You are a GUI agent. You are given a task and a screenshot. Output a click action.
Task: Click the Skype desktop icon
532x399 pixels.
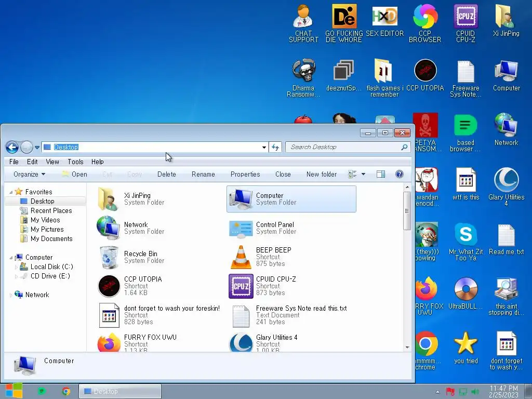(465, 242)
